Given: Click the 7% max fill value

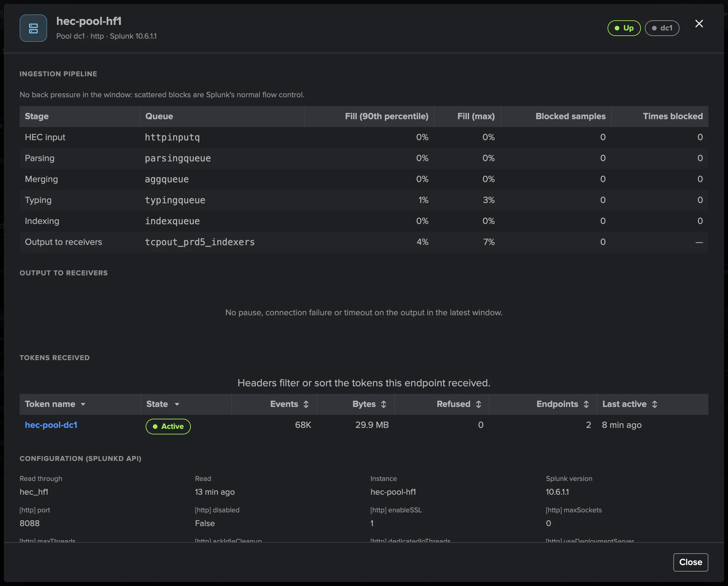Looking at the screenshot, I should pyautogui.click(x=489, y=242).
